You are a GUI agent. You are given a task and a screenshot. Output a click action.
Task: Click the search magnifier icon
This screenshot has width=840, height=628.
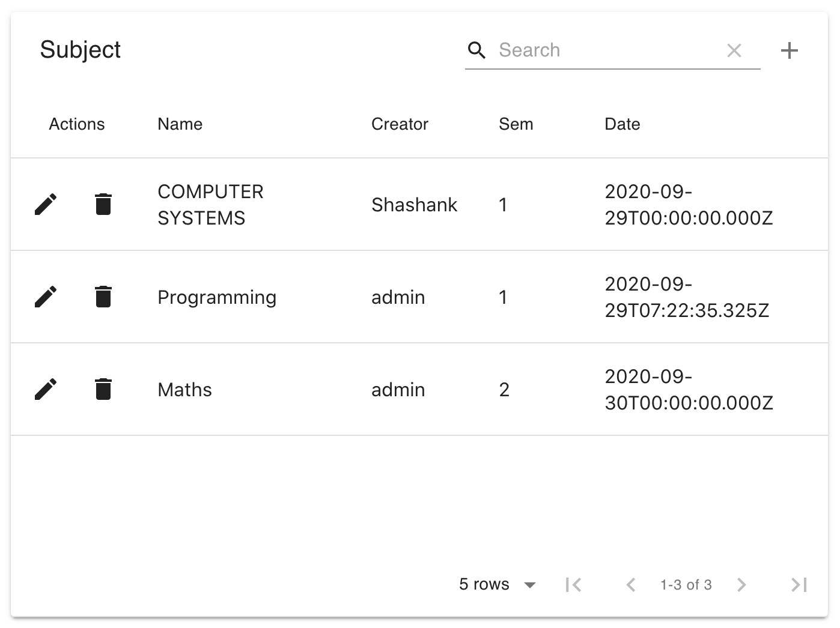click(476, 50)
